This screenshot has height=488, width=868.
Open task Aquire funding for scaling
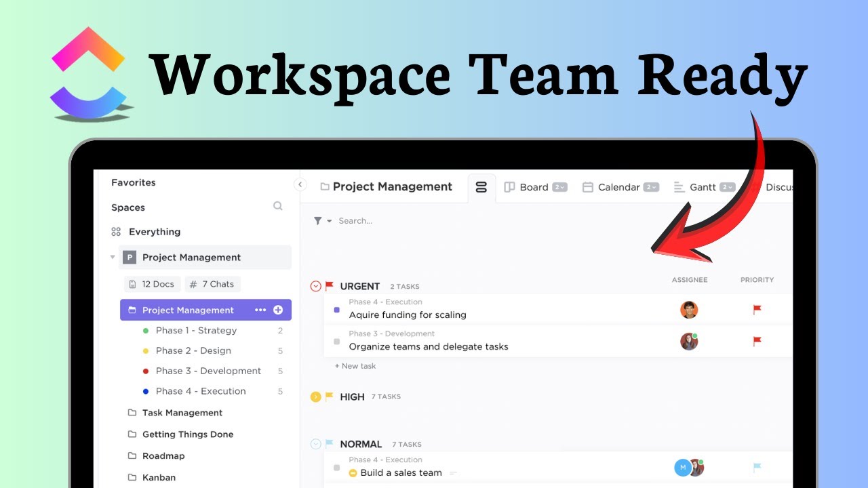(x=408, y=314)
